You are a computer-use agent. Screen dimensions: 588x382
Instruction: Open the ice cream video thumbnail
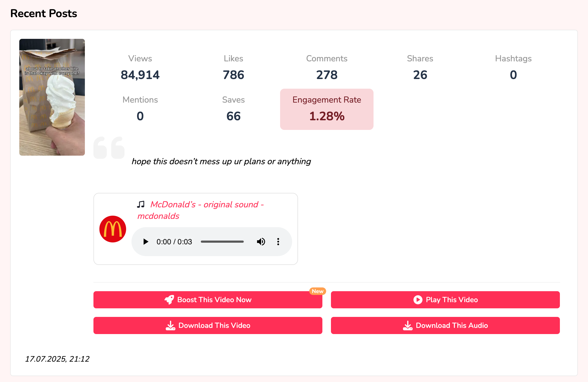click(52, 97)
